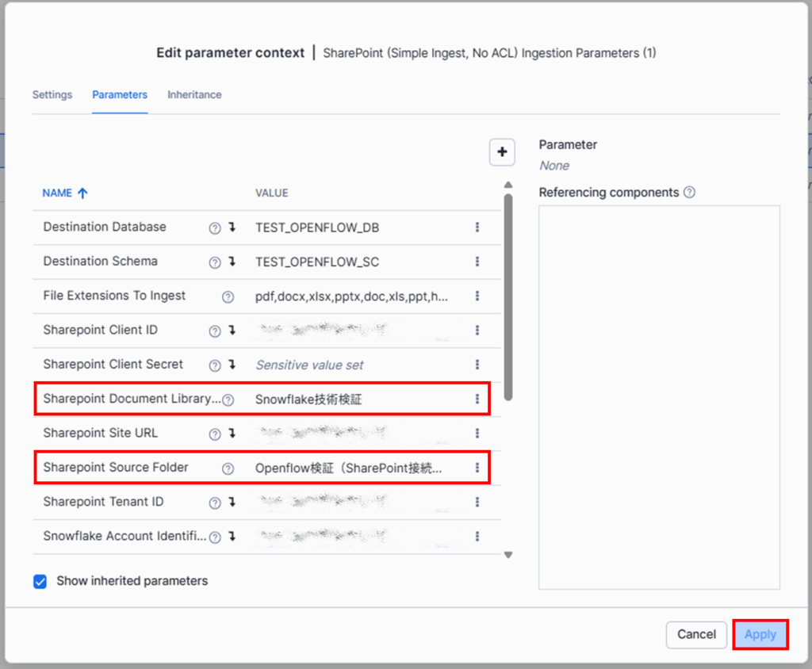Click the parameter list vertical scrollbar

pos(508,296)
